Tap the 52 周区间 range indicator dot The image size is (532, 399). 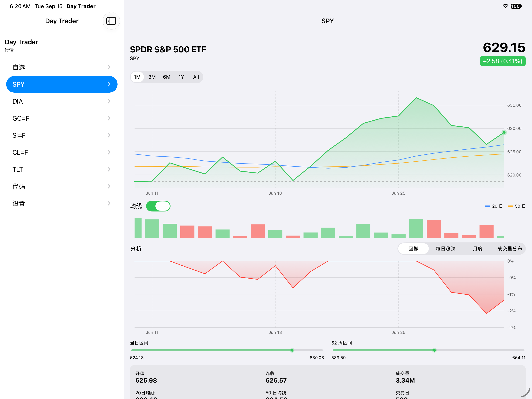tap(434, 350)
